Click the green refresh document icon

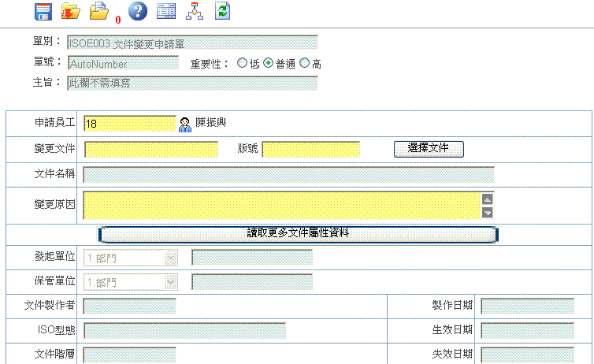[223, 11]
